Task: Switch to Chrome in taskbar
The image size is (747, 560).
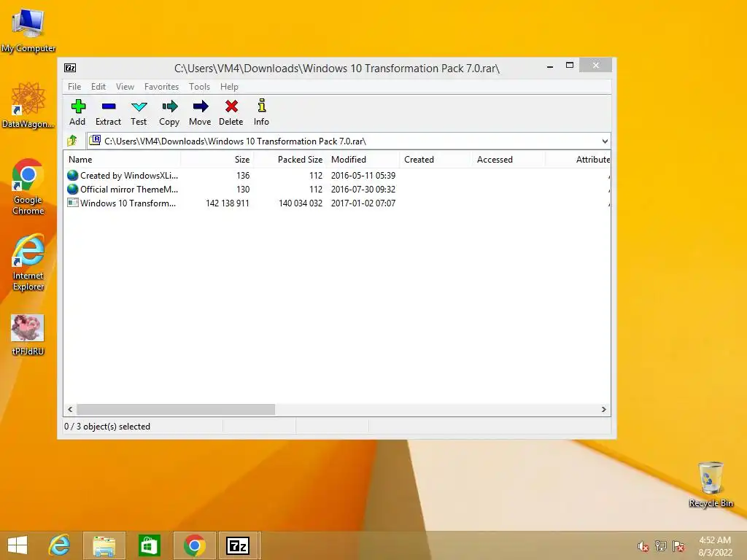Action: (194, 545)
